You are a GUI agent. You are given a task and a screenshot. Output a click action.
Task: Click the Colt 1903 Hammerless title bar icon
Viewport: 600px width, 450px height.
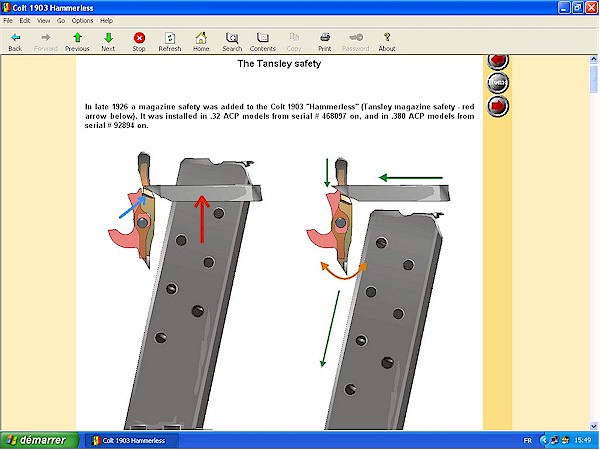coord(6,8)
